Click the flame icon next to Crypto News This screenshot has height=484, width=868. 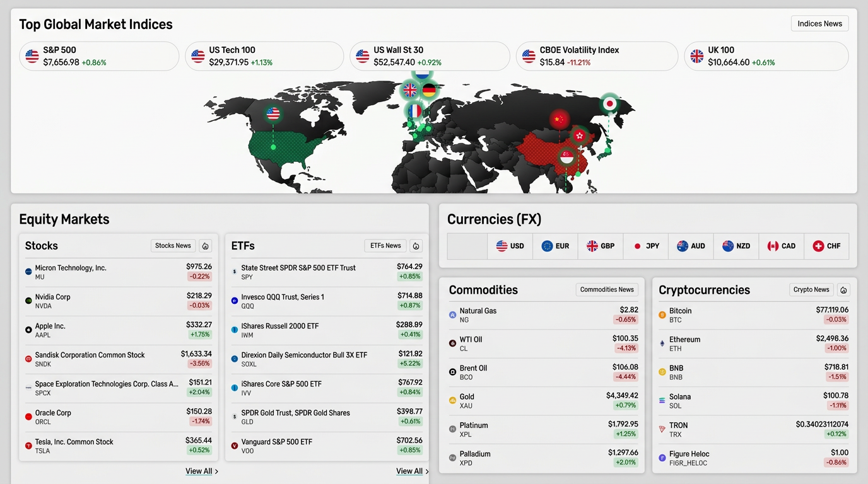[x=843, y=290]
